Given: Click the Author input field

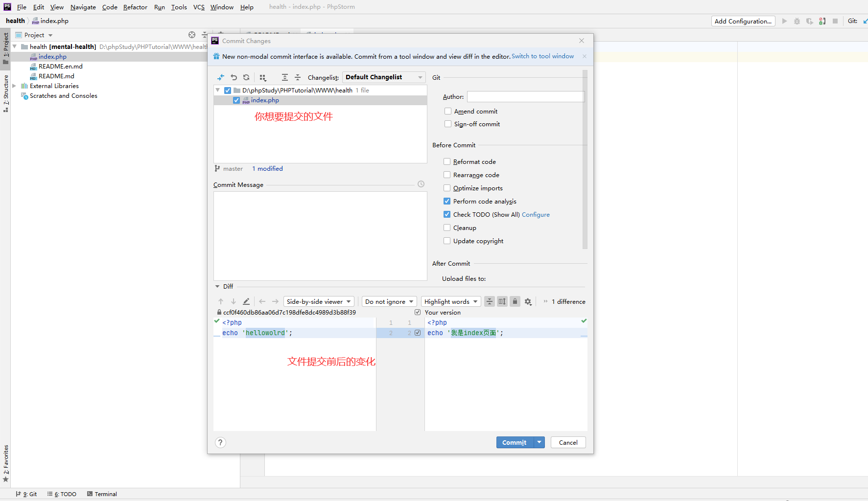Looking at the screenshot, I should pyautogui.click(x=526, y=96).
